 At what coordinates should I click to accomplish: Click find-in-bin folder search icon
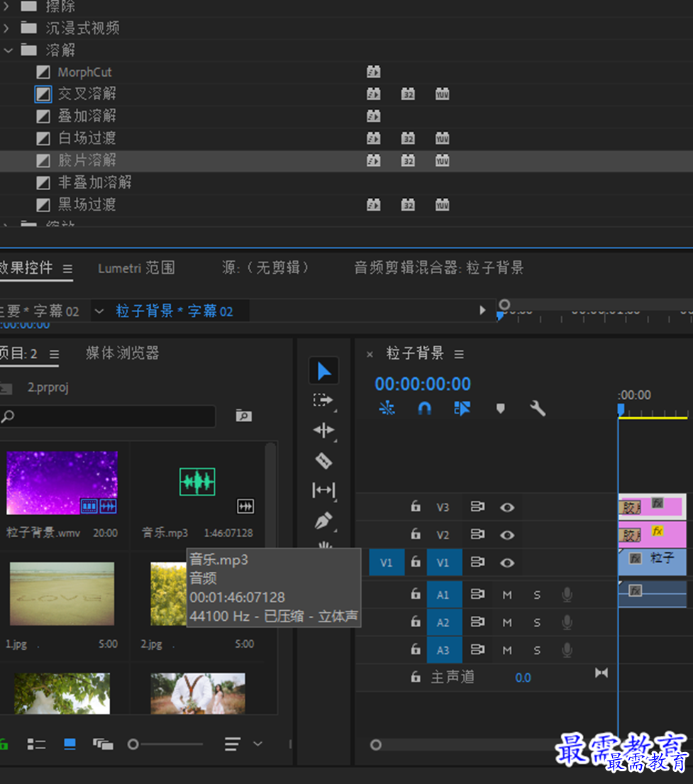pos(243,416)
